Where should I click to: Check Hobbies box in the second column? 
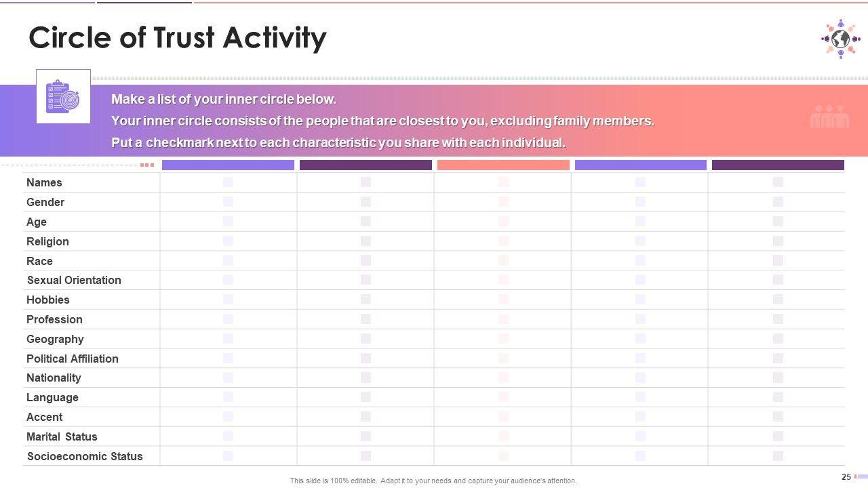click(x=366, y=300)
